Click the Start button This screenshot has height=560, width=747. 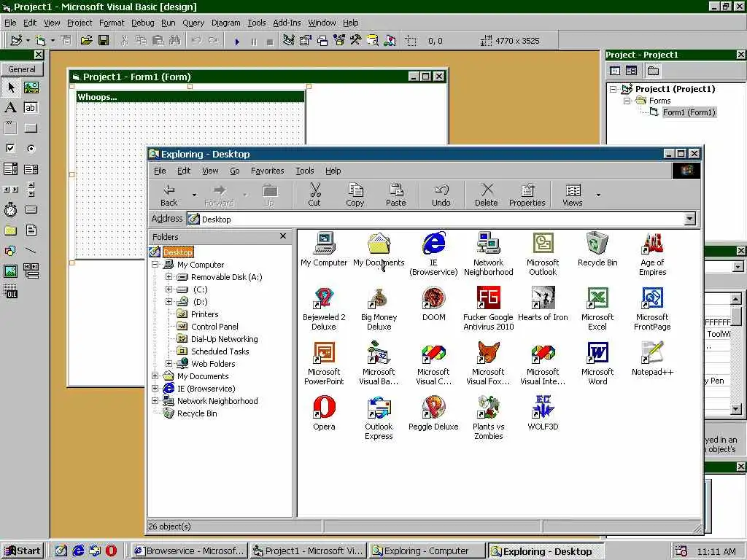click(23, 551)
